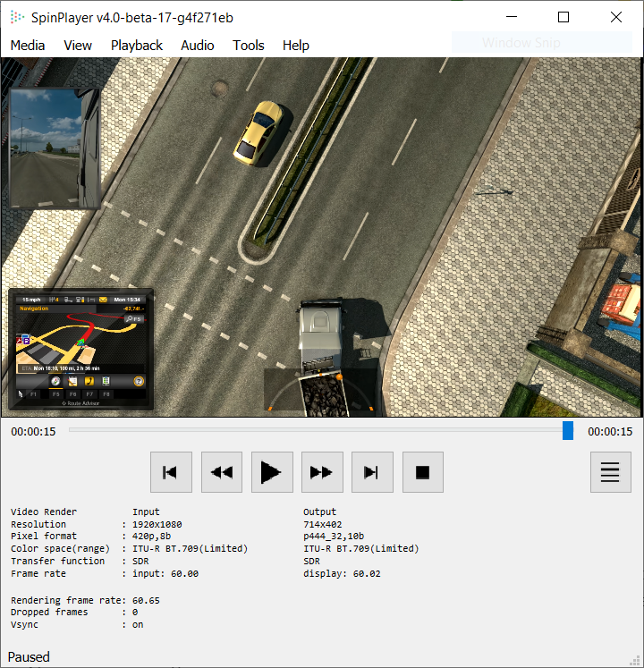Click the input resolution value 1920x1080
Screen dimensions: 644x668
[157, 524]
